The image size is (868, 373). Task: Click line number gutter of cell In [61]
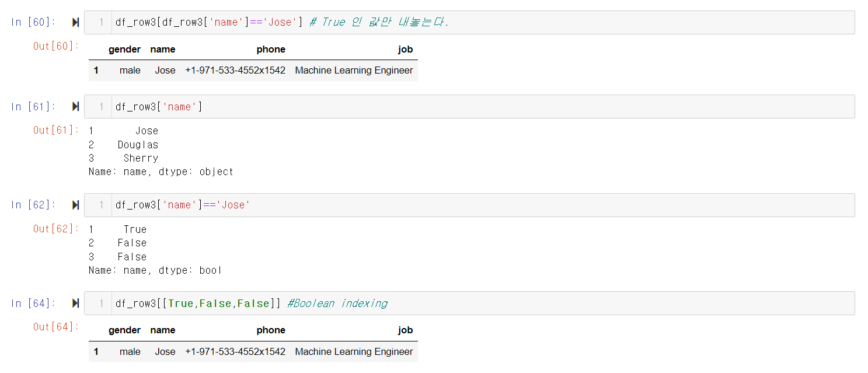98,106
